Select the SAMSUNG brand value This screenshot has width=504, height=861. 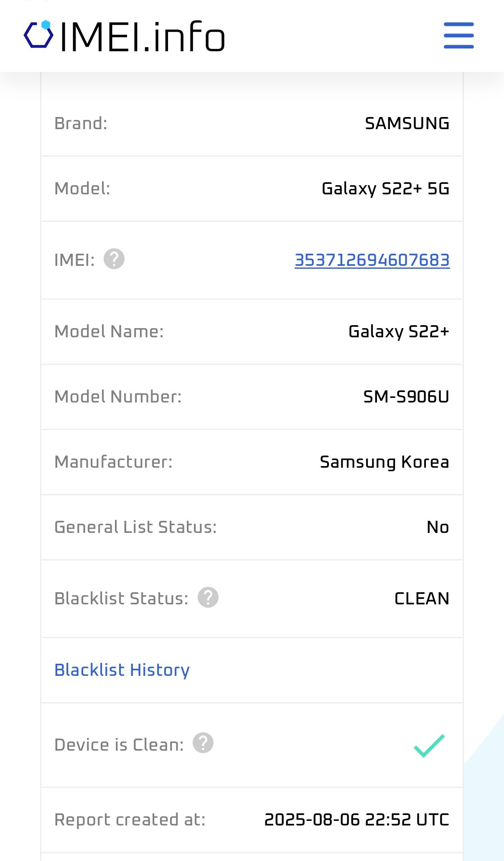[407, 123]
